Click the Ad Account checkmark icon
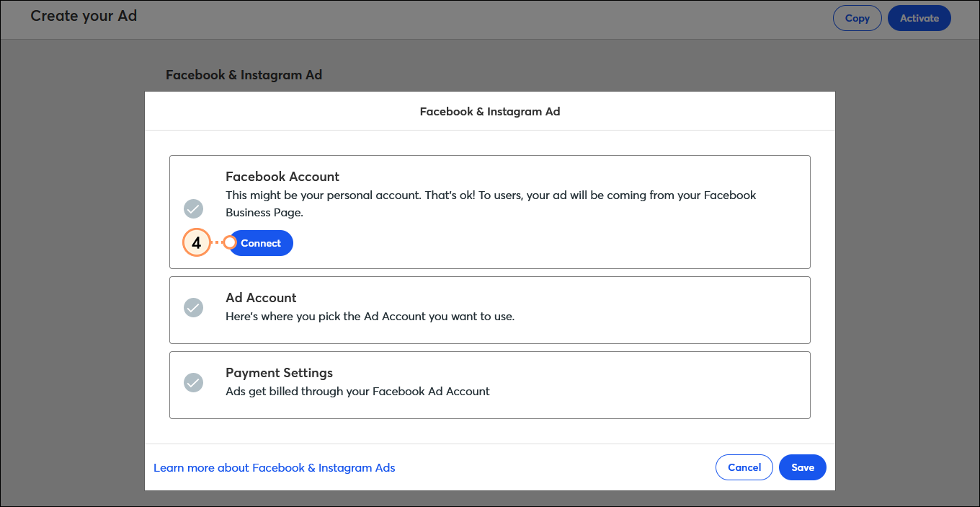The height and width of the screenshot is (507, 980). [193, 307]
